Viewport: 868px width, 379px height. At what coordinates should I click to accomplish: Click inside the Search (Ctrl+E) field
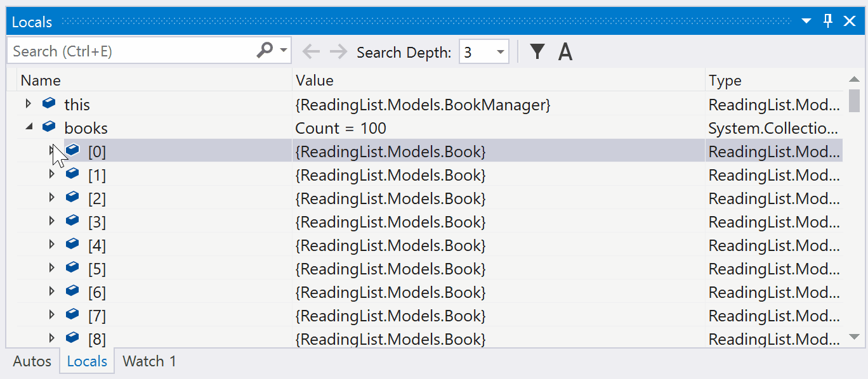click(127, 51)
